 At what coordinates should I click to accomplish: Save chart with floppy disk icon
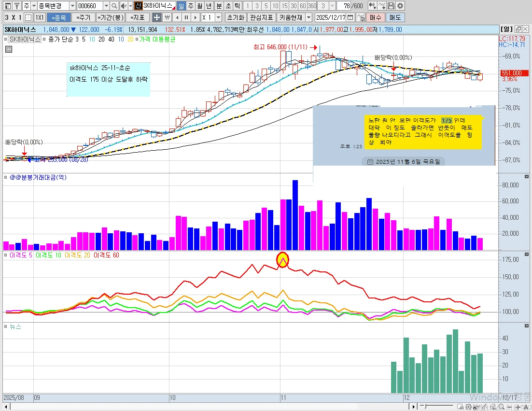click(391, 6)
